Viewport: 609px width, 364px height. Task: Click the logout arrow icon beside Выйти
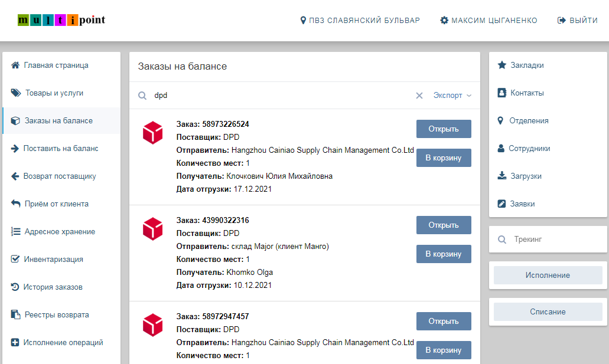pos(562,20)
